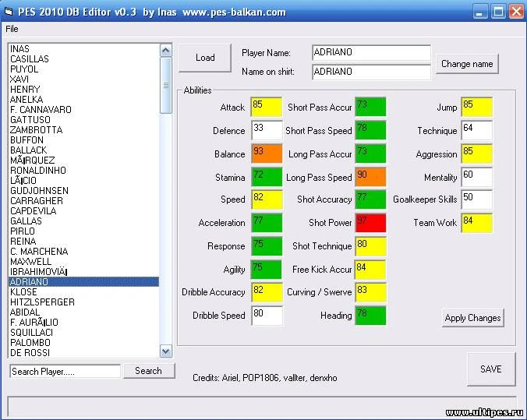The image size is (527, 420).
Task: Click the Aggression value field
Action: [477, 154]
